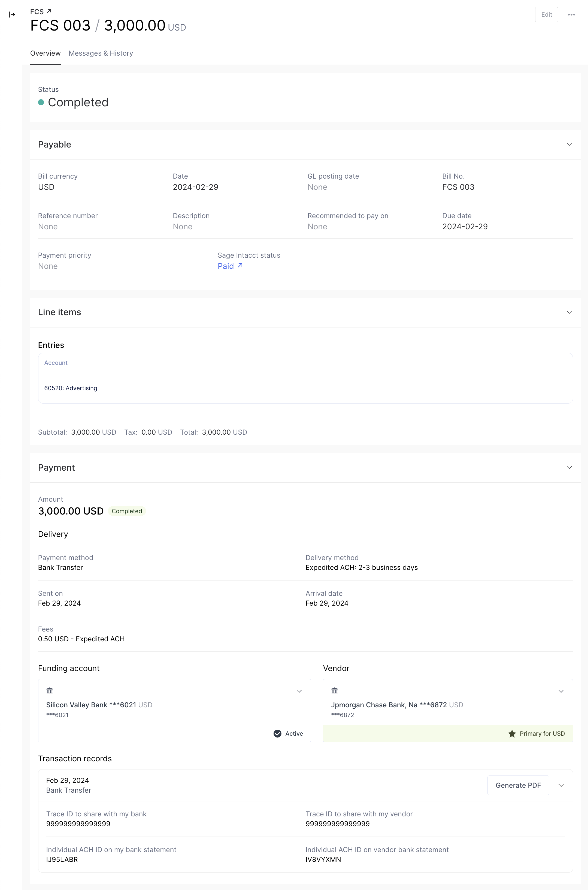Click the Payable Date field value 2024-02-29
The width and height of the screenshot is (588, 890).
point(195,187)
